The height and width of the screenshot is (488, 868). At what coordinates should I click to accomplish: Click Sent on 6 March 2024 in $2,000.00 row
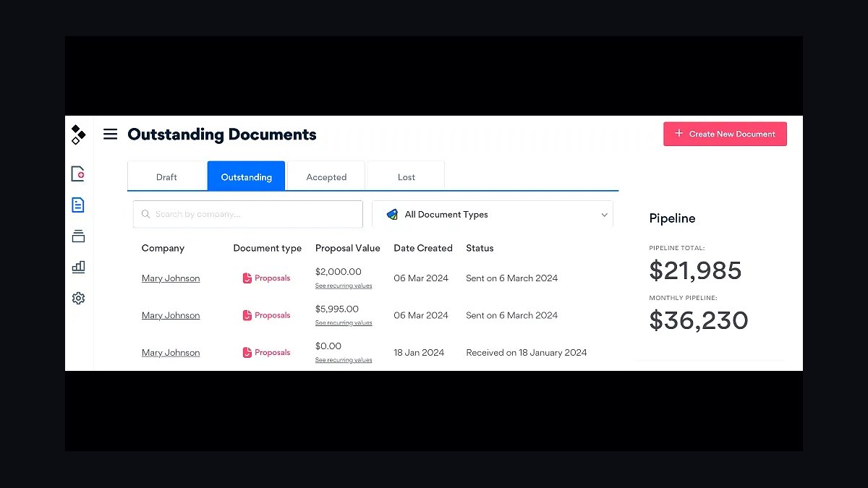512,278
